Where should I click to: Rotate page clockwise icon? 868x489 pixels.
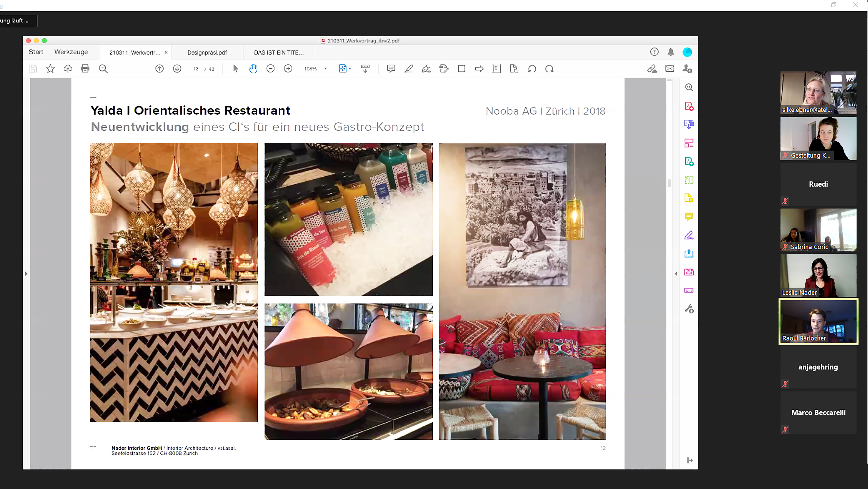(549, 69)
